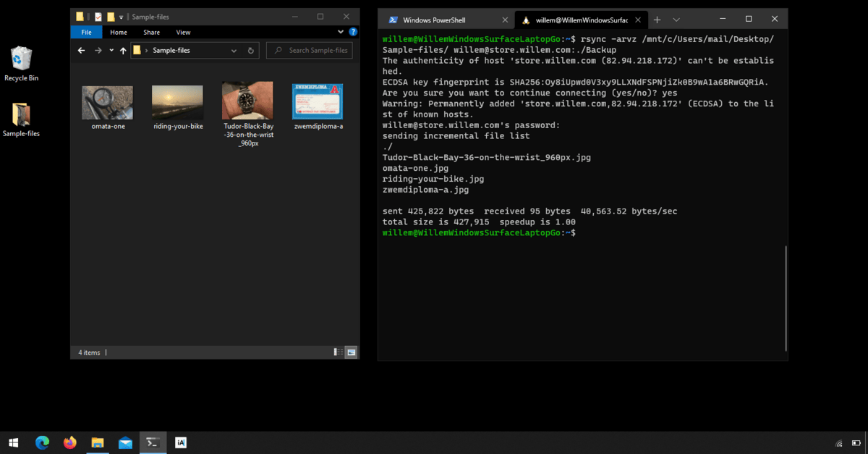
Task: Open the Mail app in taskbar
Action: [125, 442]
